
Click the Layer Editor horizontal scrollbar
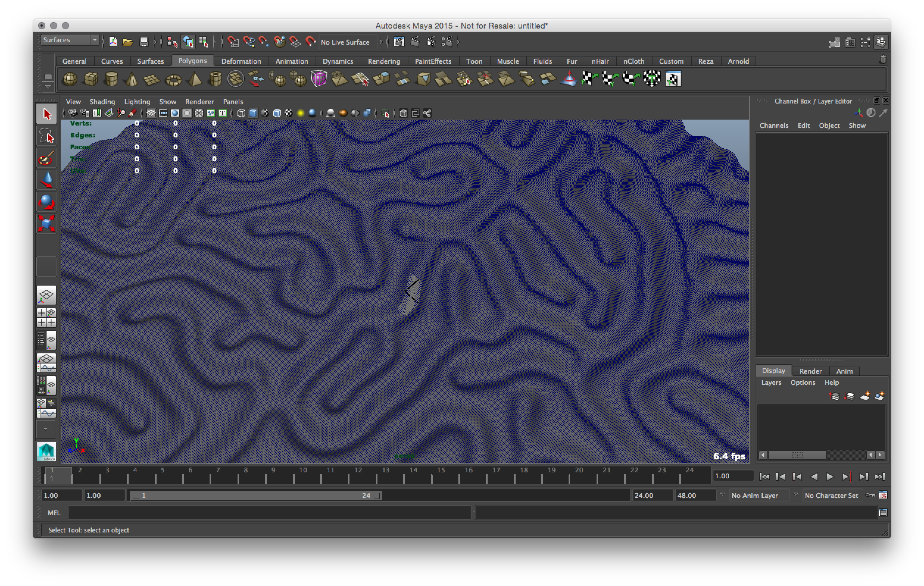click(x=822, y=455)
